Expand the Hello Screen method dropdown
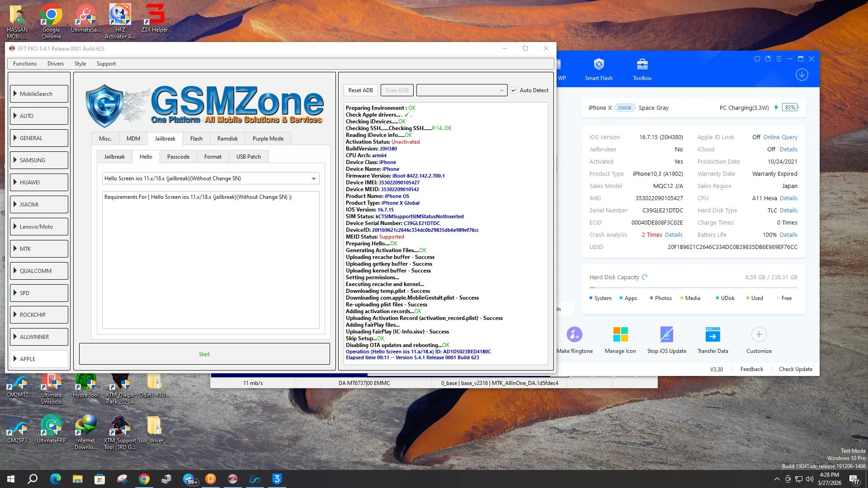Viewport: 868px width, 488px height. pos(313,179)
